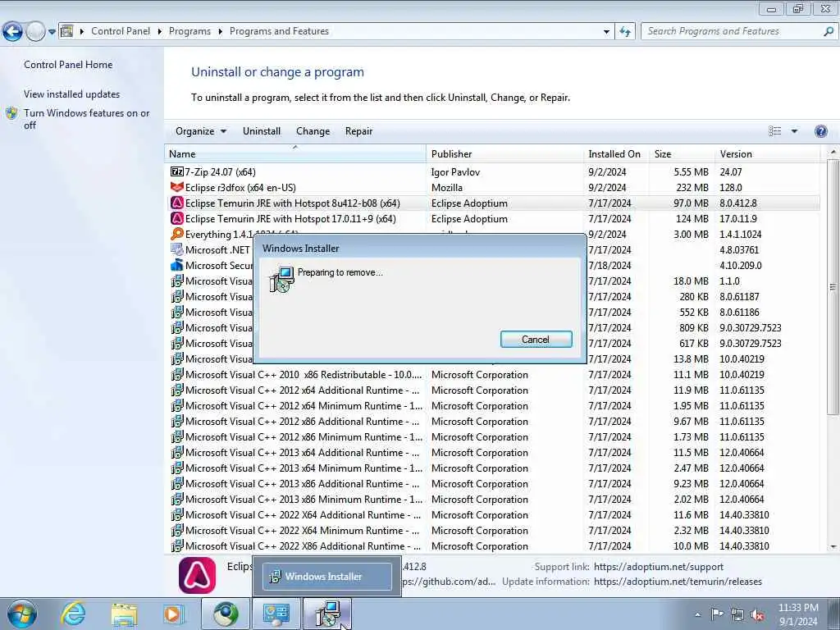Open Windows Media Player from taskbar

174,614
